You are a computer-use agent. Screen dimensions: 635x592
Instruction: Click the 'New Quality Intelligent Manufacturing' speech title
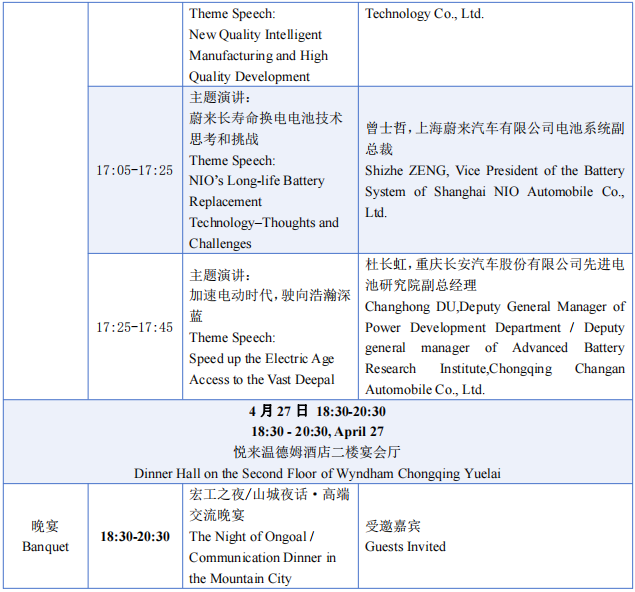pos(258,45)
